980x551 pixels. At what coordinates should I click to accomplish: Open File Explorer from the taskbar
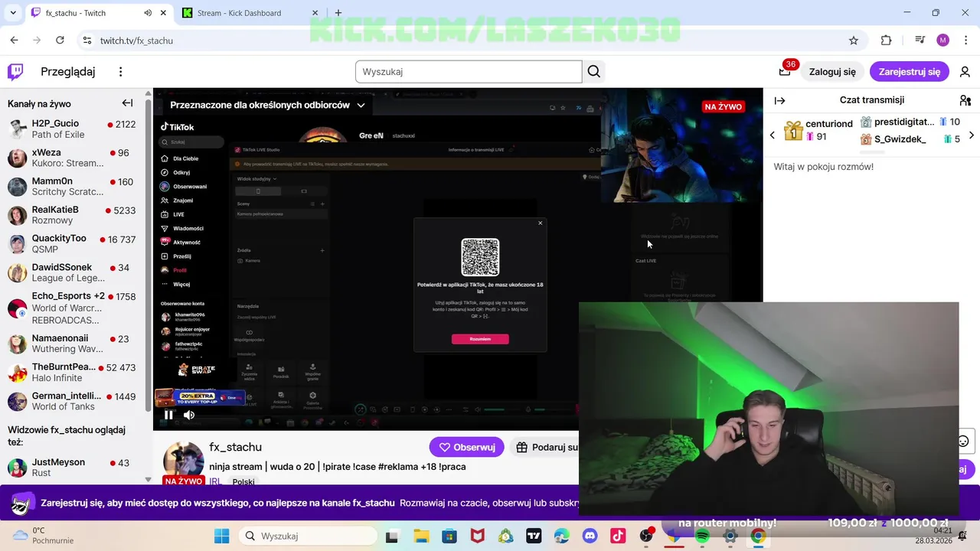pyautogui.click(x=420, y=536)
